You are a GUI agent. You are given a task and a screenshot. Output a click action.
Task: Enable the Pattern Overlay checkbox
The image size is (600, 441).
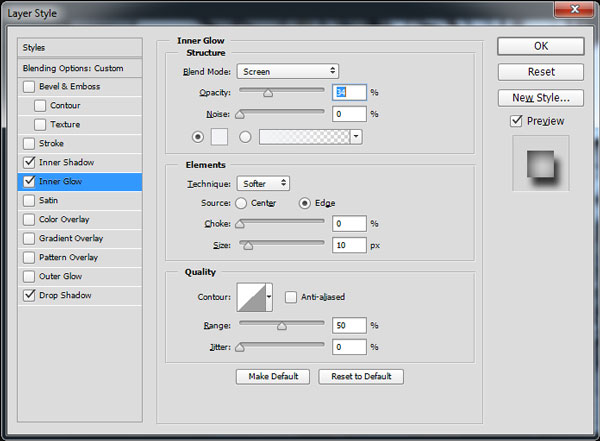click(x=29, y=257)
